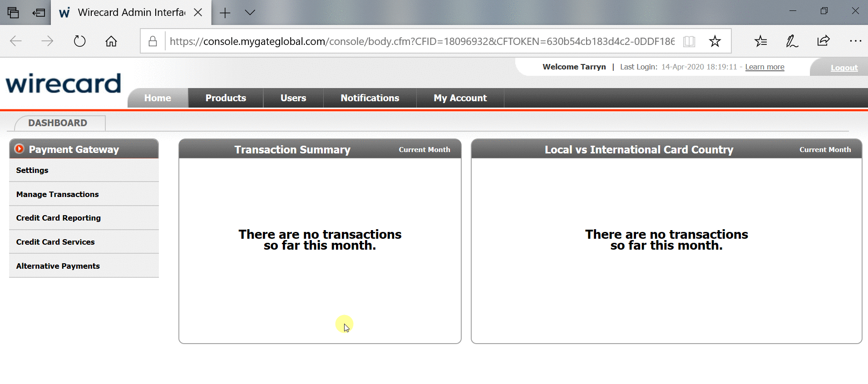Select the Notifications menu item
Viewport: 868px width, 384px height.
pos(370,98)
